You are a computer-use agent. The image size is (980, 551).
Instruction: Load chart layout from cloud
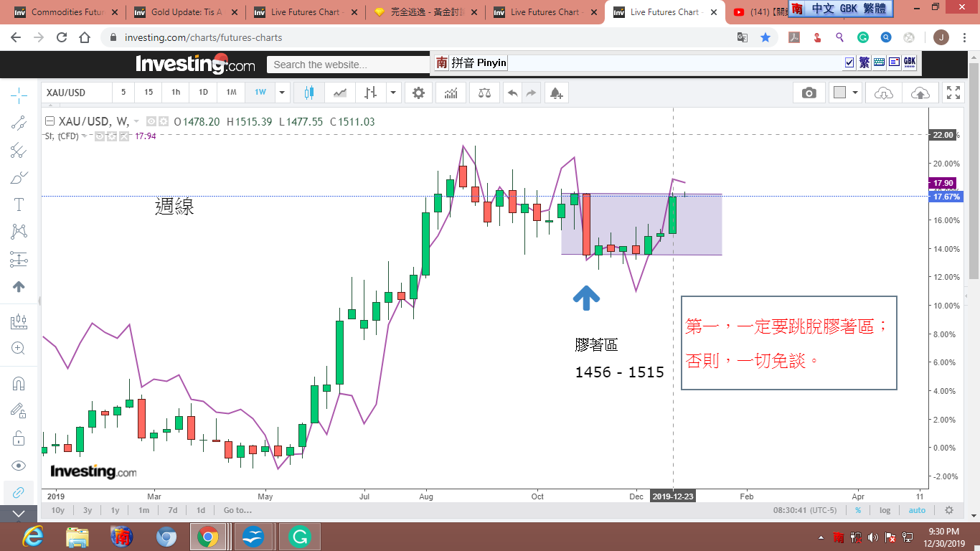coord(884,93)
